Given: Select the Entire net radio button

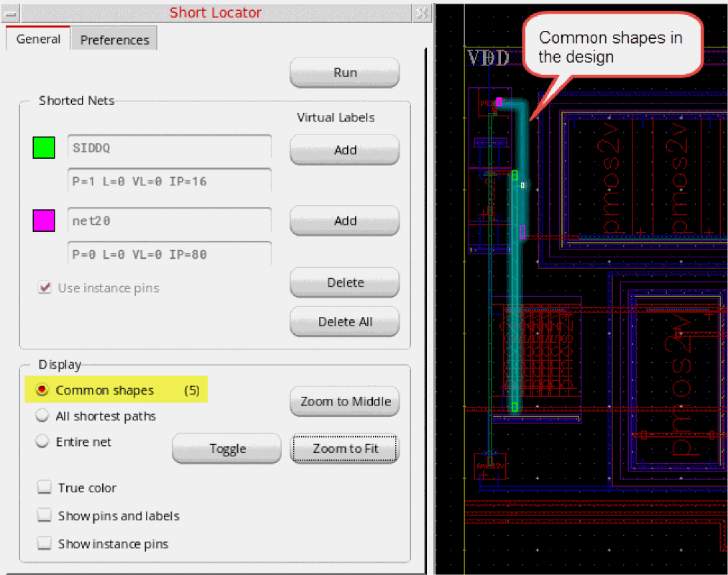Looking at the screenshot, I should point(42,442).
